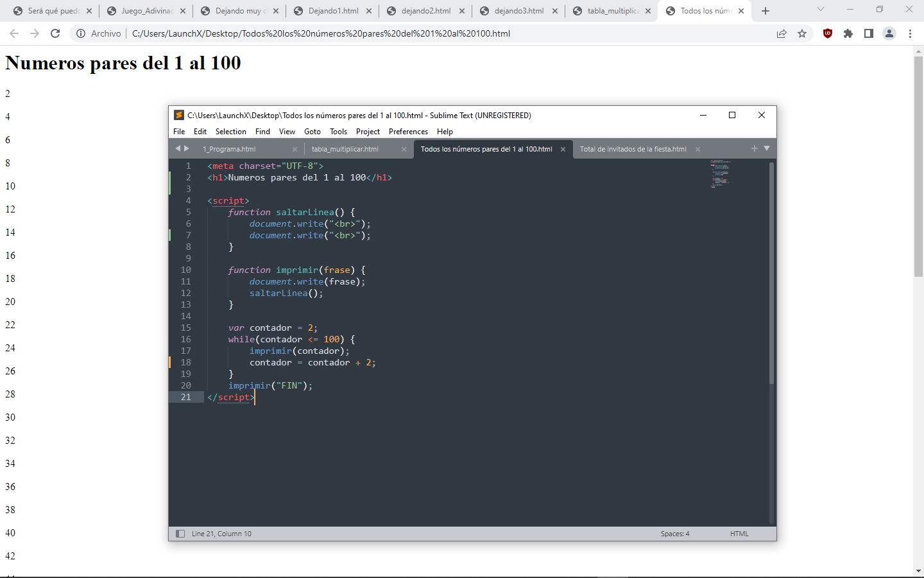Open Sublime Text Goto menu
Screen dimensions: 924x578
[312, 132]
